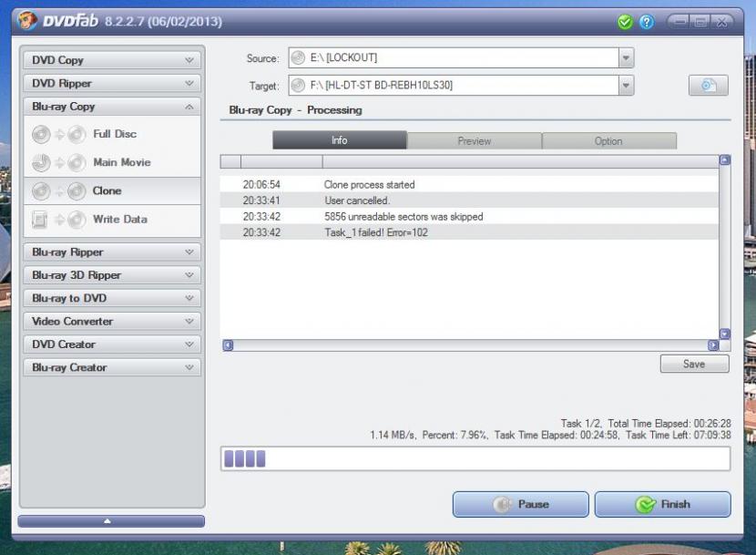Viewport: 756px width, 555px height.
Task: Select Clone copy mode
Action: (x=112, y=191)
